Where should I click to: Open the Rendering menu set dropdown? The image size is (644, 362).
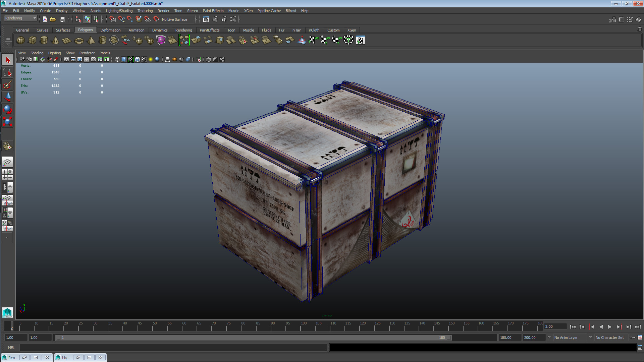[20, 18]
